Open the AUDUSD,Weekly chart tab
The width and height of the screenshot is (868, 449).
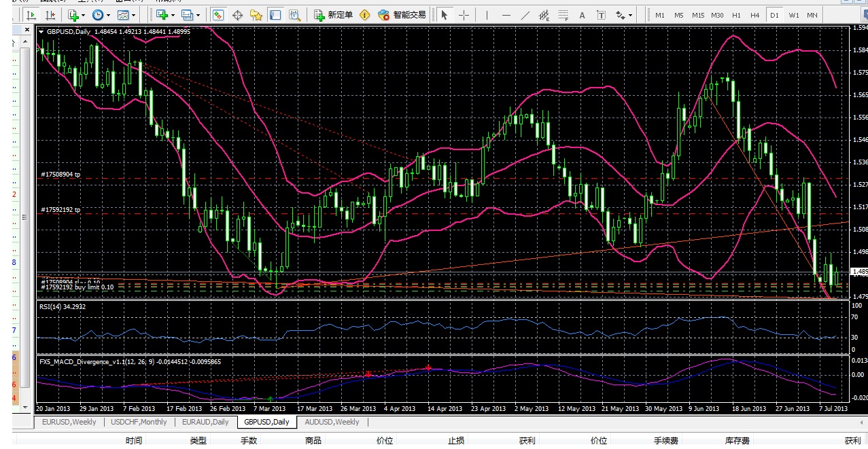pyautogui.click(x=332, y=422)
